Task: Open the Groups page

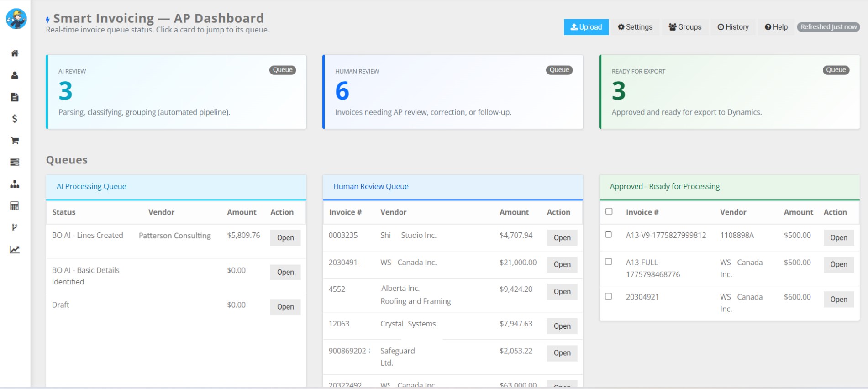Action: click(685, 27)
